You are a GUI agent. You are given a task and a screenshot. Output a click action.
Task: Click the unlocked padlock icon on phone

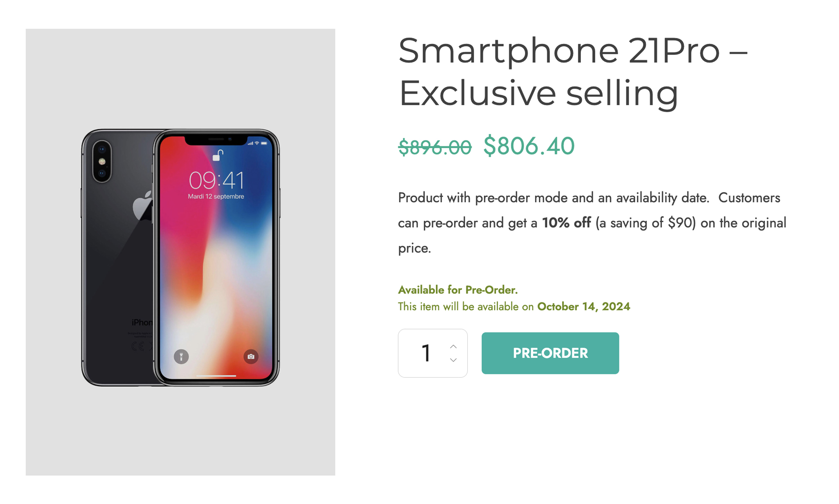[218, 156]
